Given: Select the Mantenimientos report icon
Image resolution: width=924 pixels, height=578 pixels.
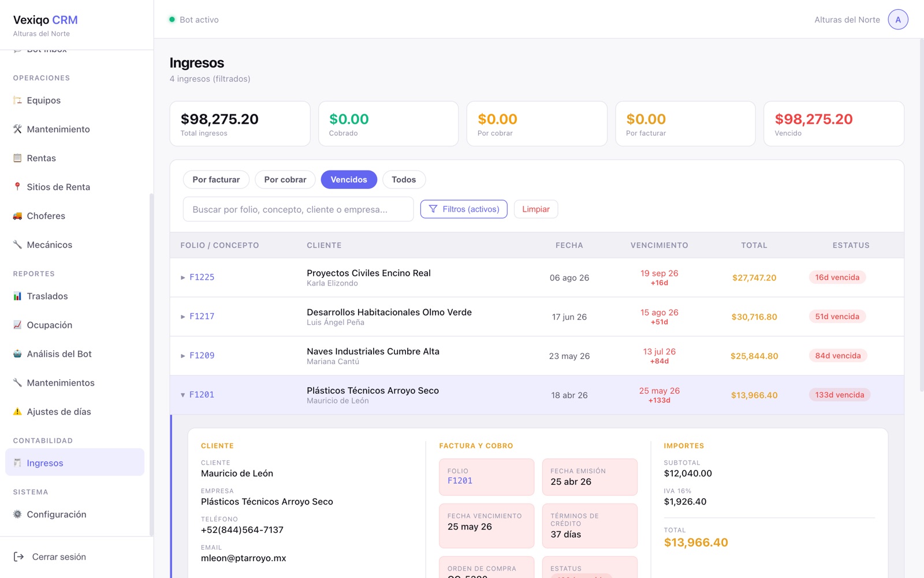Looking at the screenshot, I should [17, 383].
